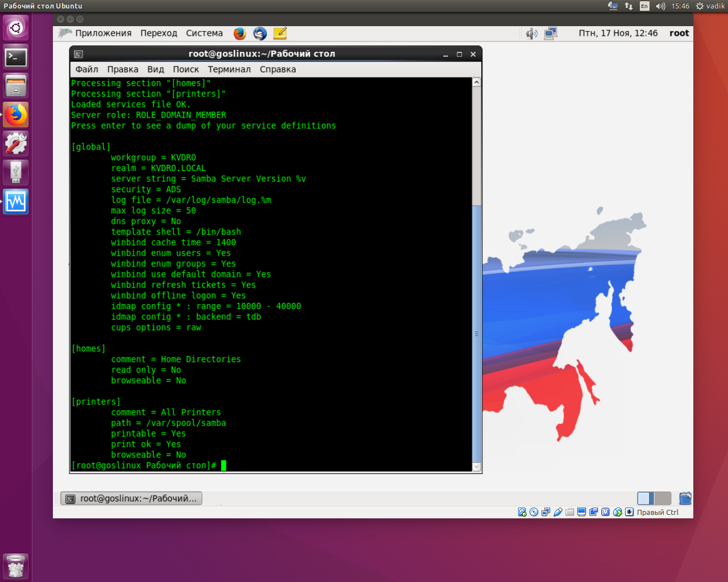Image resolution: width=728 pixels, height=582 pixels.
Task: Open the Система menu
Action: coord(204,34)
